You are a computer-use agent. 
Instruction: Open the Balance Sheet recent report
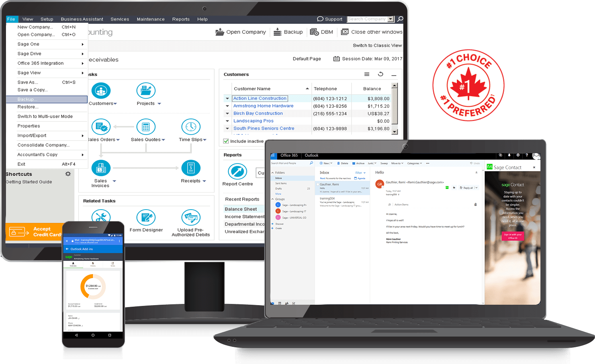coord(241,209)
